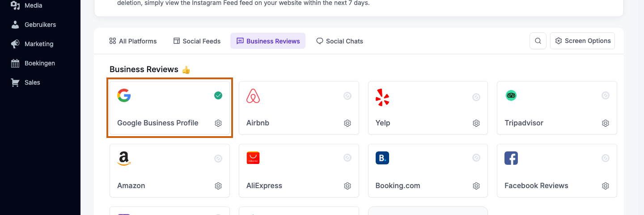The width and height of the screenshot is (644, 215).
Task: Open Boekingen in sidebar menu
Action: point(39,63)
